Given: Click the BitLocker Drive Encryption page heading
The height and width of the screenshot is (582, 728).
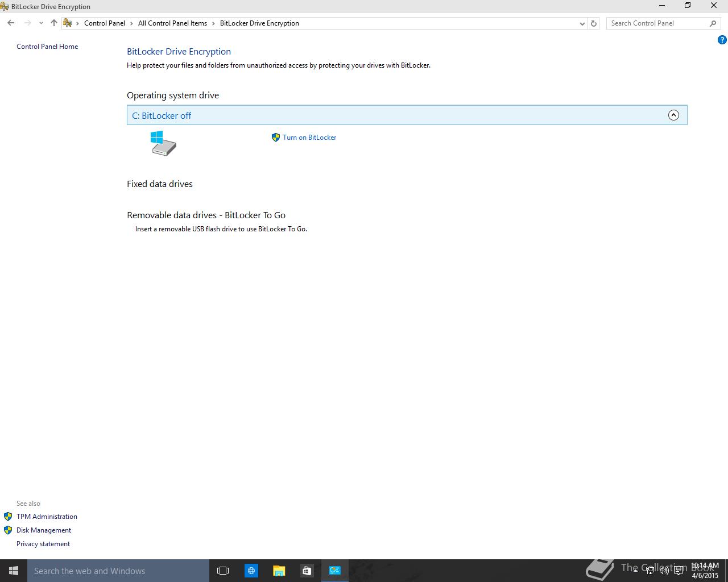Looking at the screenshot, I should coord(179,52).
